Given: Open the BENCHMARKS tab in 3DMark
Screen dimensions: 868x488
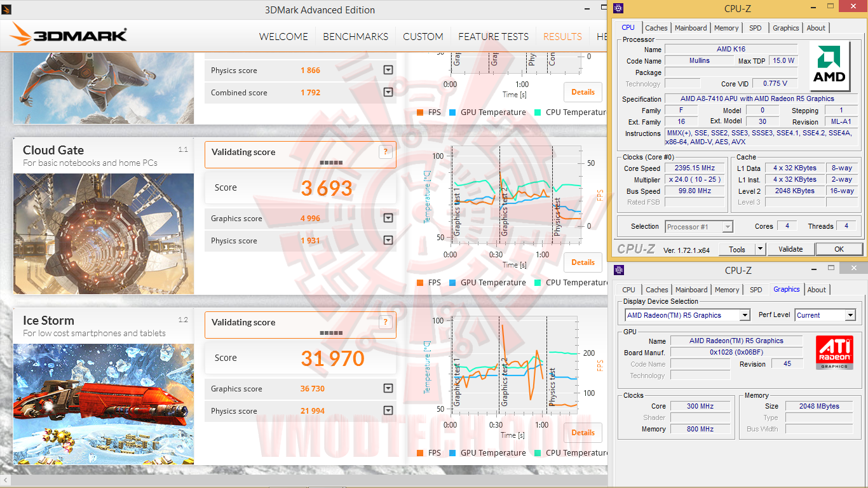Looking at the screenshot, I should (x=355, y=37).
